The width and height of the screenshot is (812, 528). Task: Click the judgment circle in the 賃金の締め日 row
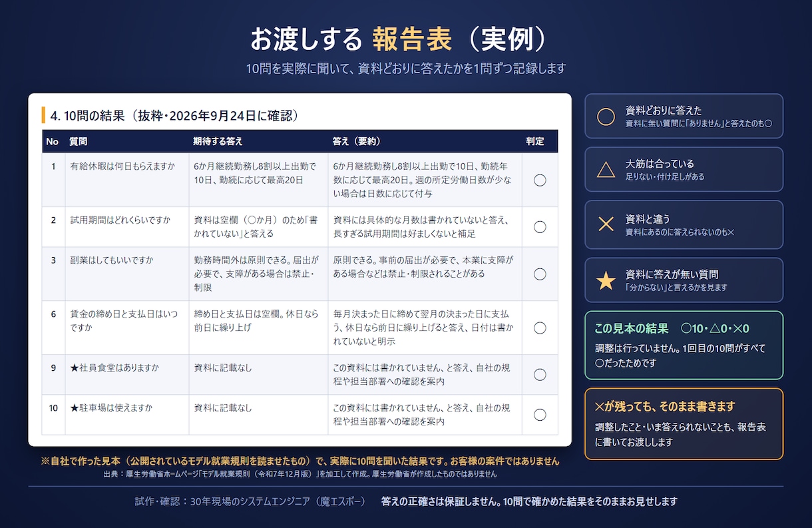540,328
